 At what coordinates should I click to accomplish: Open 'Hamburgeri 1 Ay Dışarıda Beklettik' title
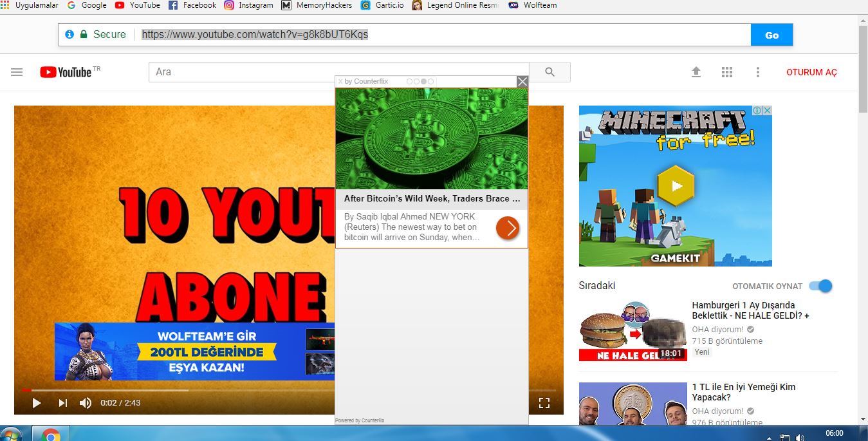(x=750, y=310)
